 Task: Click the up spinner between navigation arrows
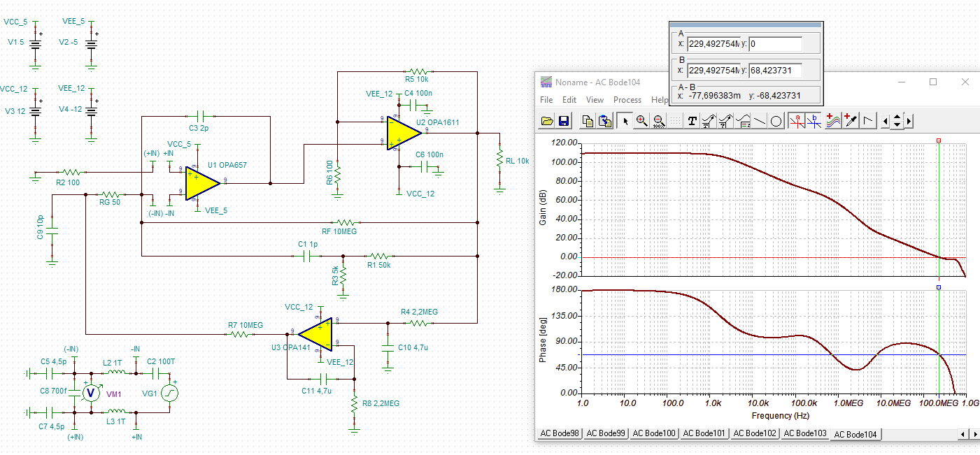(x=896, y=116)
